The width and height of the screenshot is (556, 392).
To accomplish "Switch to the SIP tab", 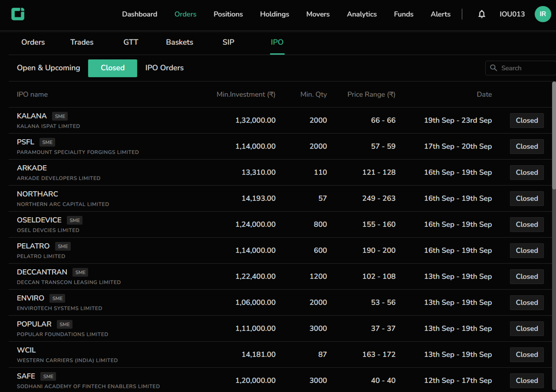I will [x=228, y=42].
